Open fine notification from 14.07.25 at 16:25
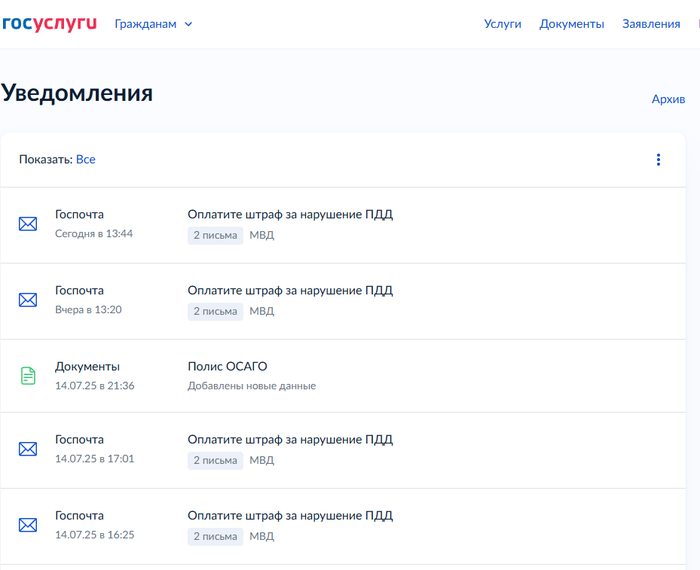The width and height of the screenshot is (700, 570). pyautogui.click(x=290, y=515)
